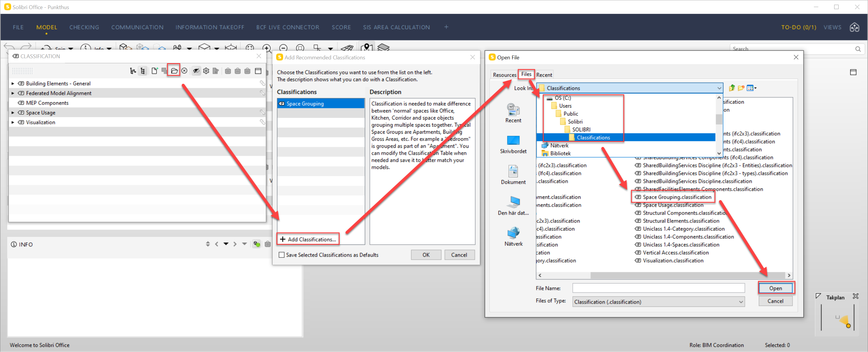Select Space Grouping.classification file
The height and width of the screenshot is (352, 868).
[x=673, y=197]
